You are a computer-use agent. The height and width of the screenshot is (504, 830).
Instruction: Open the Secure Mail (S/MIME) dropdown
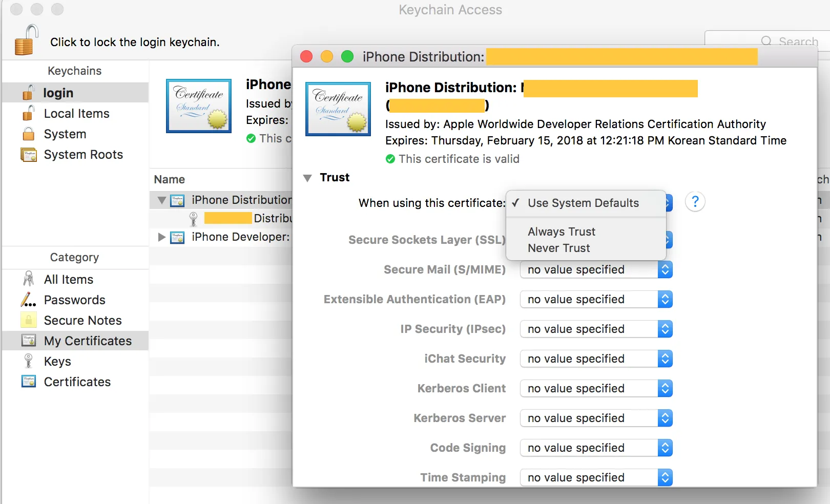tap(596, 270)
